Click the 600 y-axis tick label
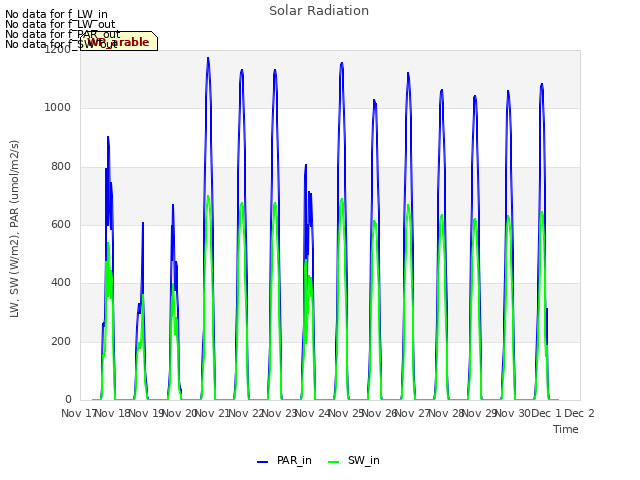 click(x=61, y=225)
